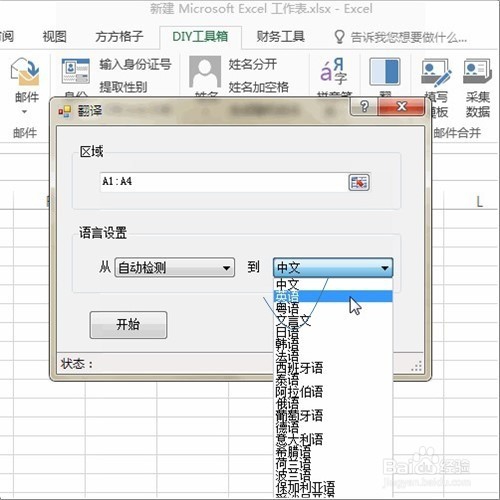Open the 视图 ribbon tab
This screenshot has width=500, height=500.
55,36
